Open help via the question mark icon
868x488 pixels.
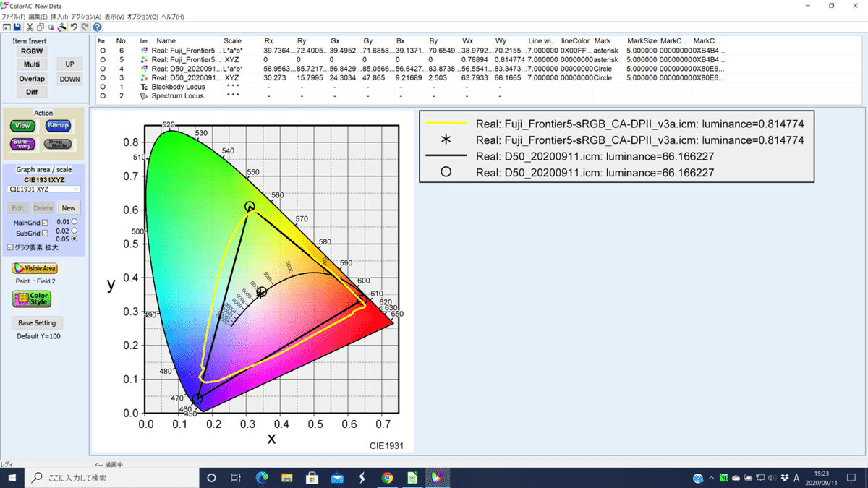tap(97, 27)
